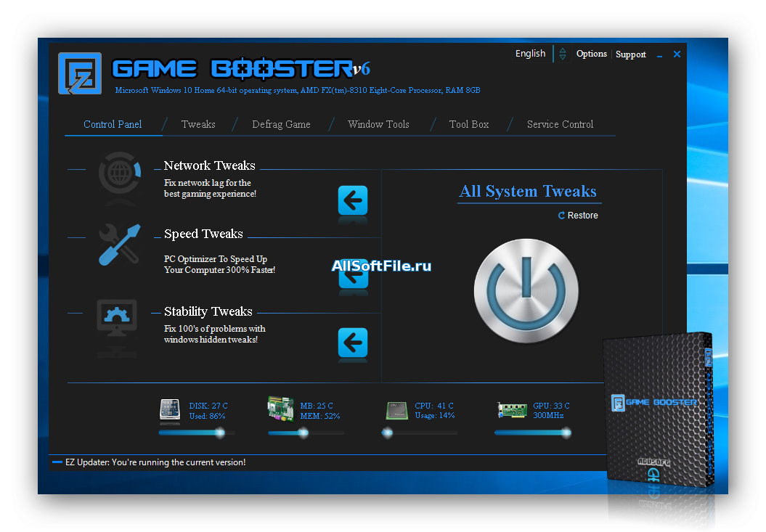Click the Speed Tweaks heading
The height and width of the screenshot is (532, 766).
coord(203,234)
